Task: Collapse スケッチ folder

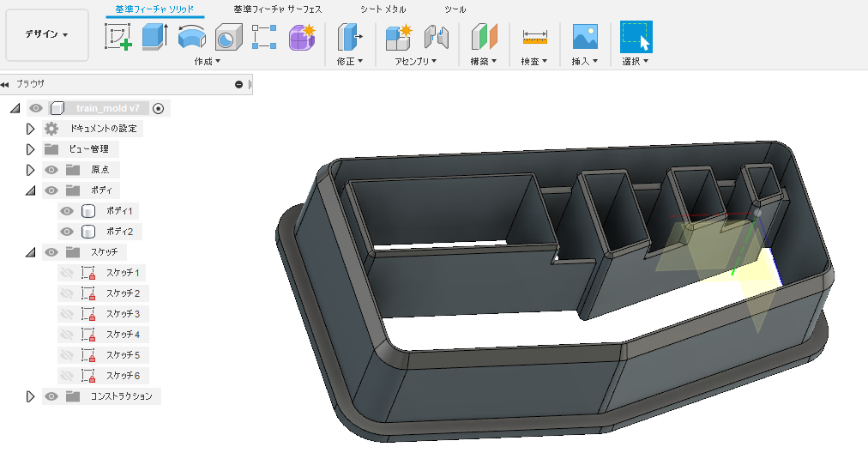Action: [x=30, y=252]
